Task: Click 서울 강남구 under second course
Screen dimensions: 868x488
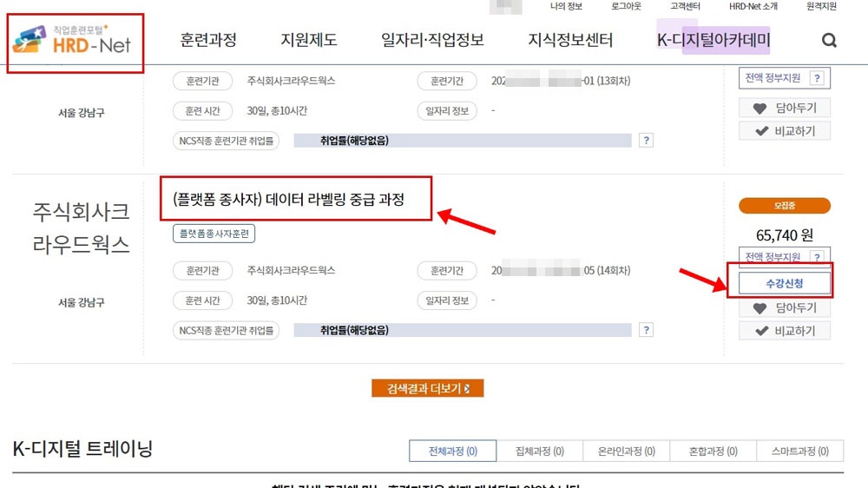Action: pyautogui.click(x=81, y=302)
